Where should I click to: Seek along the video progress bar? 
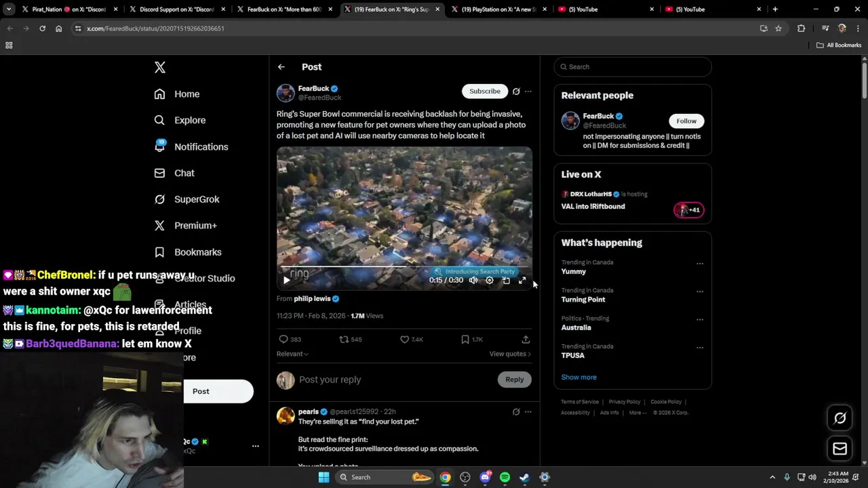[404, 267]
